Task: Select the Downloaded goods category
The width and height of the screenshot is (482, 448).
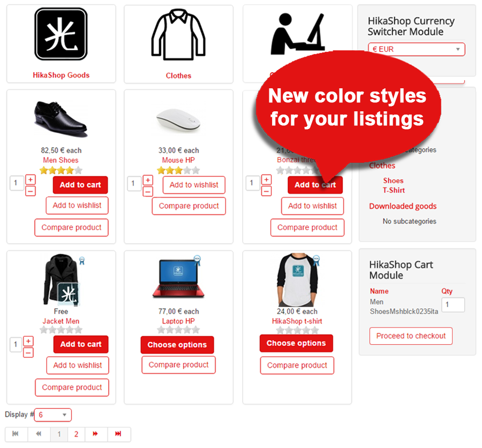Action: (403, 206)
